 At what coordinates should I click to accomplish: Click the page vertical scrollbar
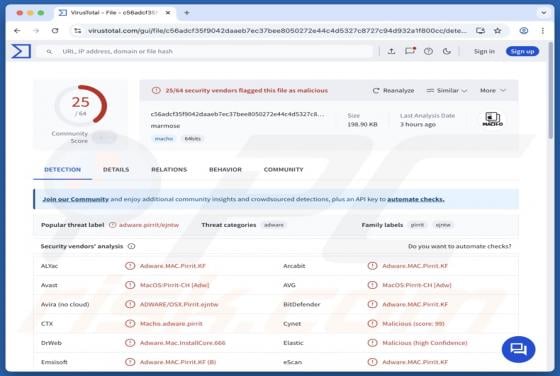point(550,89)
